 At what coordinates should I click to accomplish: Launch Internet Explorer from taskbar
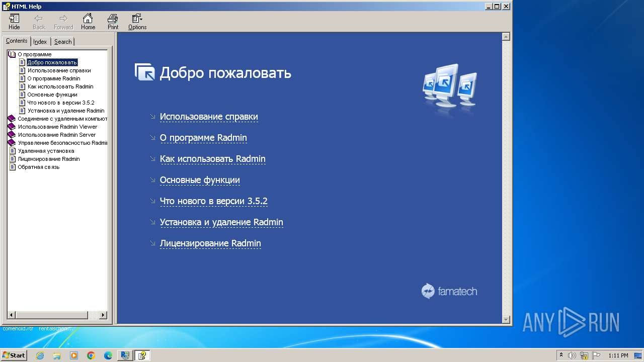click(x=40, y=355)
